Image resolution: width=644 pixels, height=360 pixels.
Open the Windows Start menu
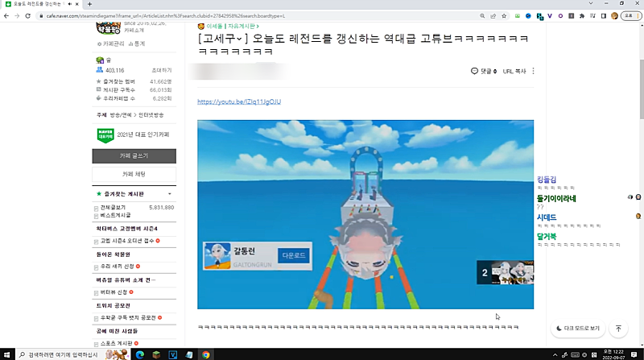tap(6, 354)
